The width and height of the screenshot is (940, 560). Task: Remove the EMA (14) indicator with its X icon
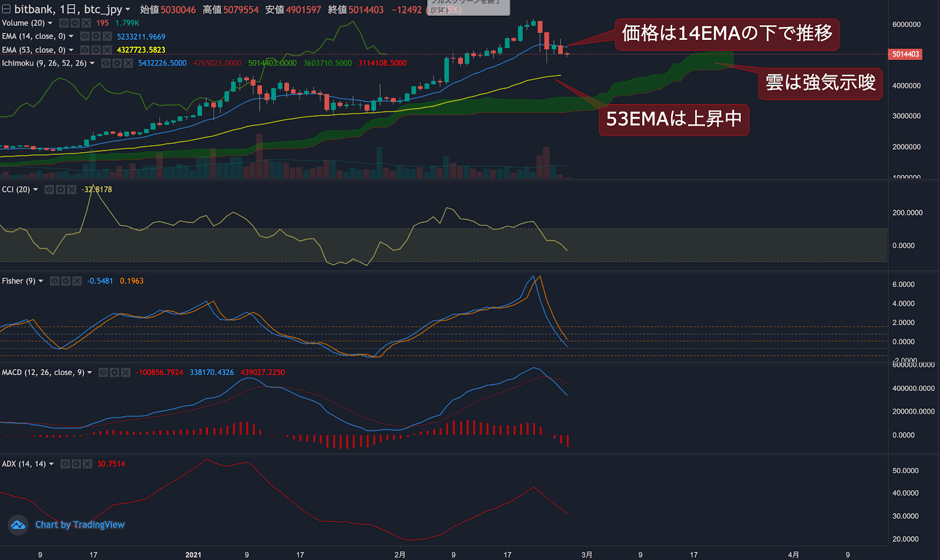pos(107,36)
